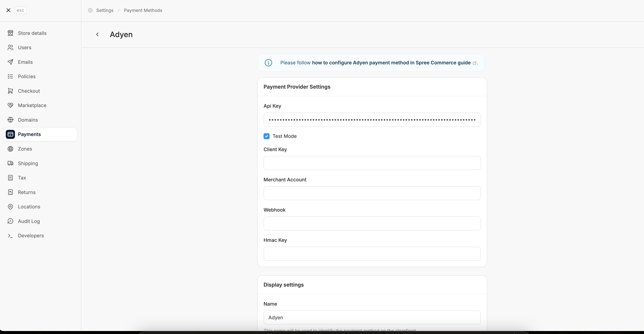Click the Payment Methods breadcrumb
This screenshot has width=644, height=334.
click(143, 10)
